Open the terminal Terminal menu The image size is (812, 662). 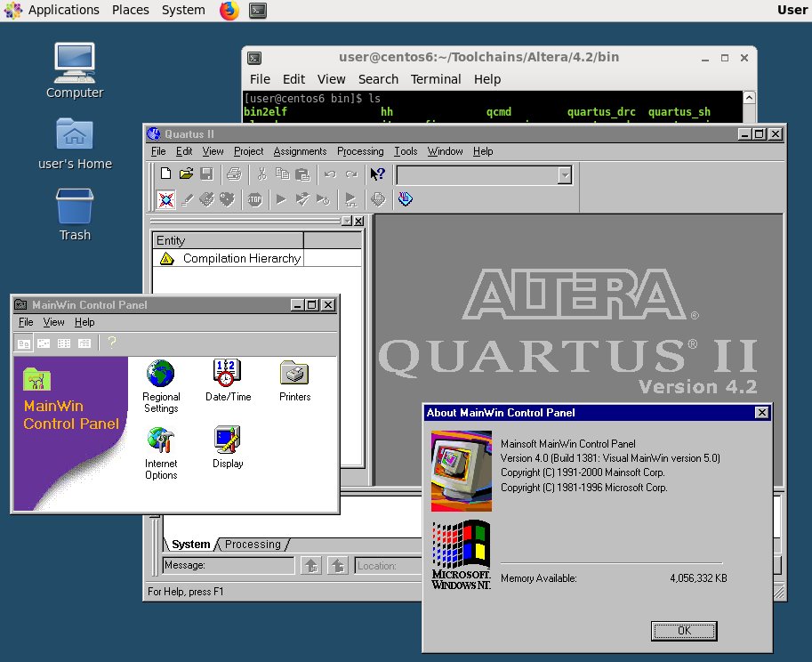click(x=436, y=79)
